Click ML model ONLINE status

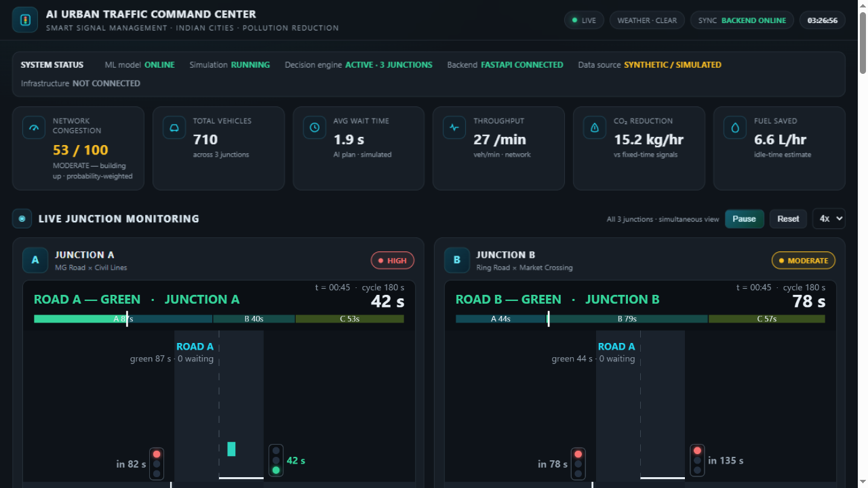tap(140, 65)
